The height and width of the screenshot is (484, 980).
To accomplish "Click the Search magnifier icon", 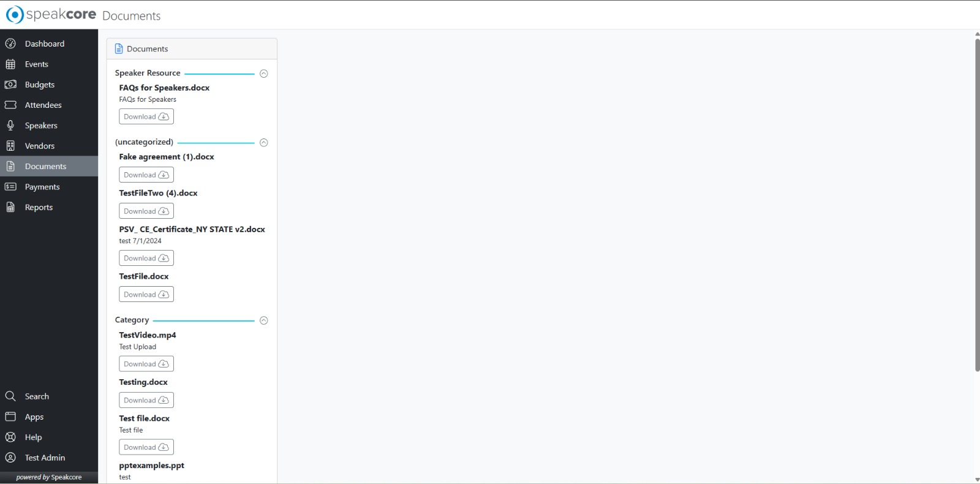I will click(x=10, y=396).
